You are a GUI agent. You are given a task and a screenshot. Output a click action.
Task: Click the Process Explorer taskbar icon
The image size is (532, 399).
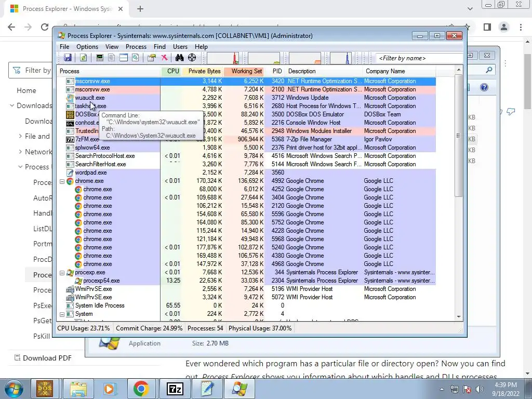click(240, 389)
